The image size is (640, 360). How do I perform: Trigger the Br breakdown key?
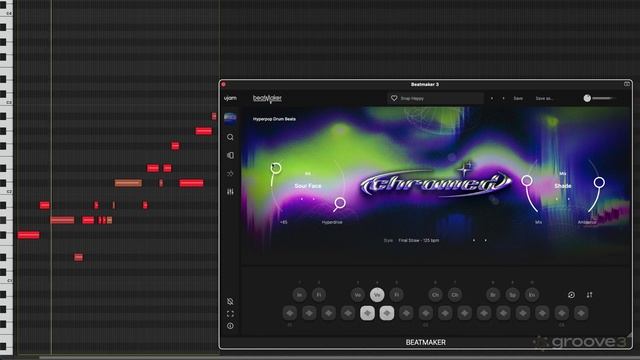click(493, 295)
